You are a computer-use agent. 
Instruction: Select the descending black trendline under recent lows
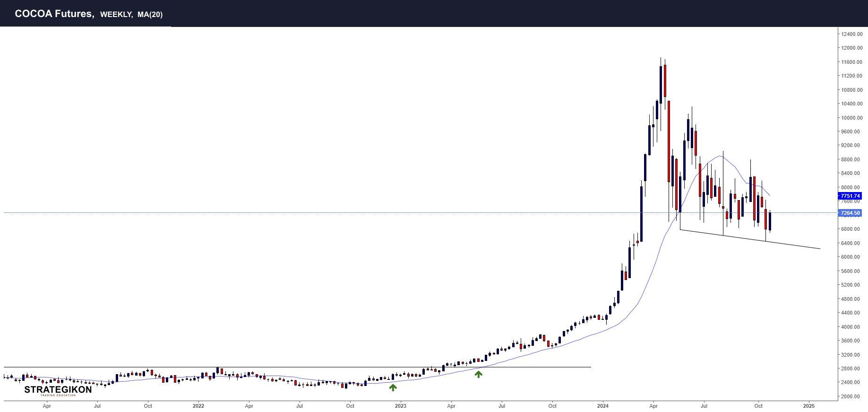[x=750, y=239]
